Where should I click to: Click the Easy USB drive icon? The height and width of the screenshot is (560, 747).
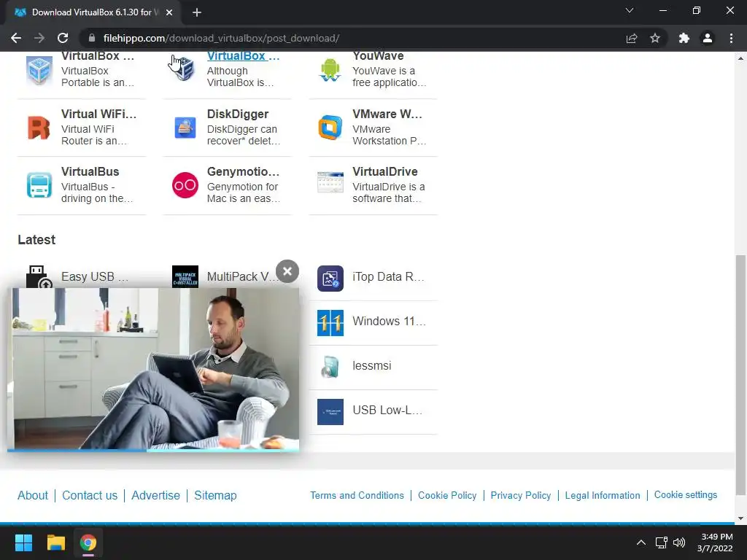[x=39, y=276]
